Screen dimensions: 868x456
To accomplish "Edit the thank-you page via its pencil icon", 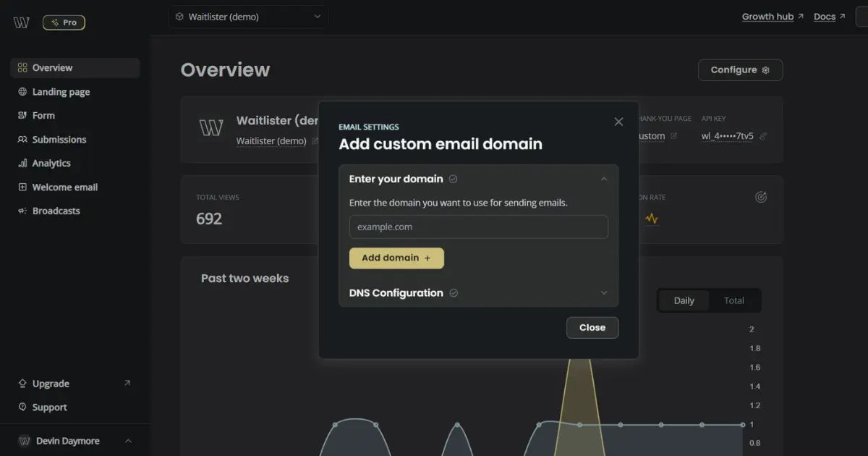I will pos(674,135).
